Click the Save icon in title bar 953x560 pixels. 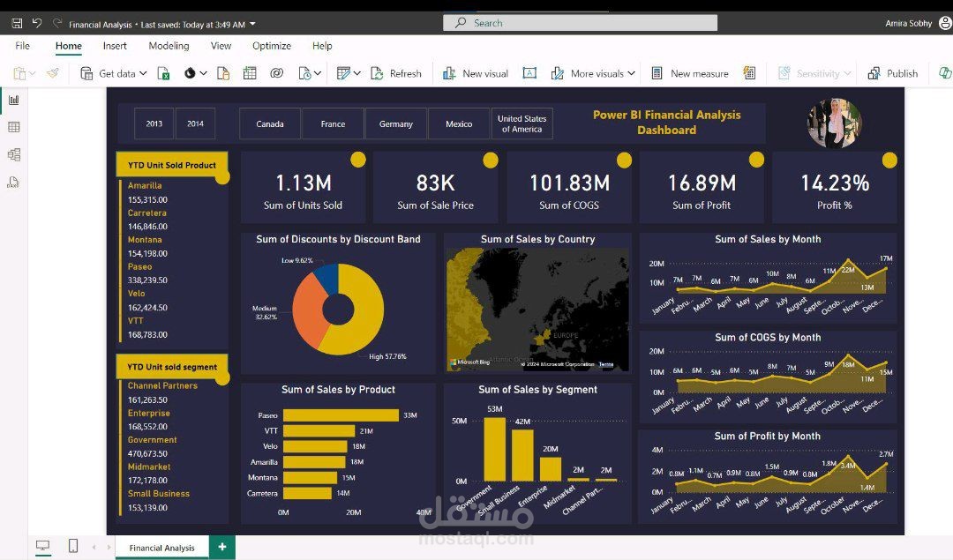pos(17,24)
